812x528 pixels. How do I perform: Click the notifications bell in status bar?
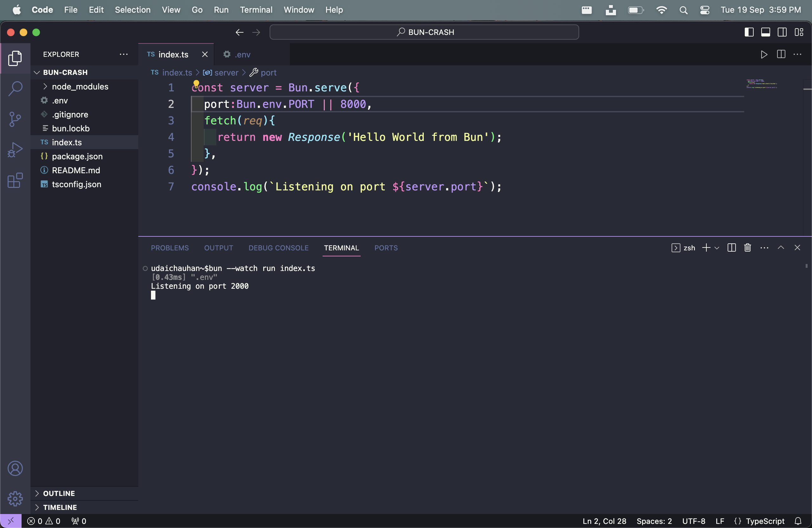point(798,521)
